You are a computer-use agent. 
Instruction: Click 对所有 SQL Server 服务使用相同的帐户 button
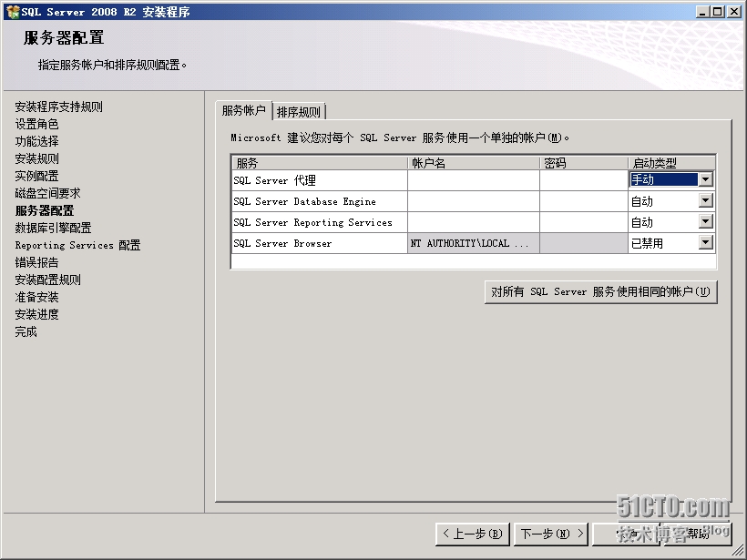coord(600,292)
